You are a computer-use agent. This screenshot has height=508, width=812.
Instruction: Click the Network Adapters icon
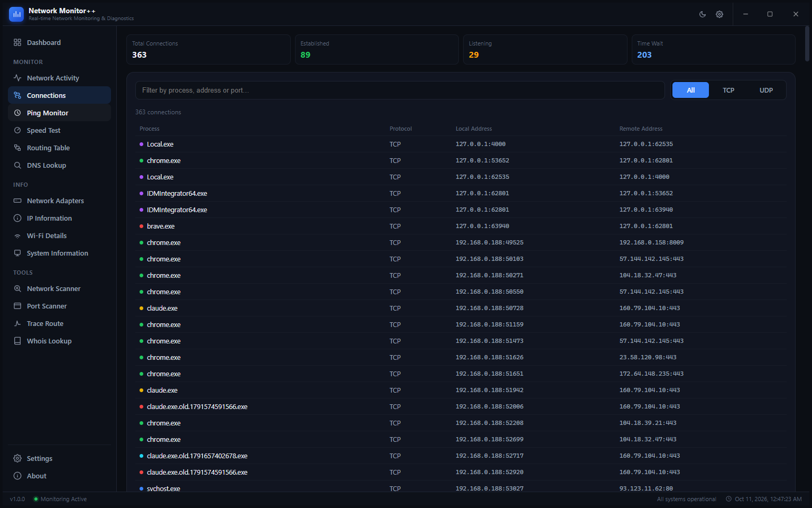tap(17, 201)
